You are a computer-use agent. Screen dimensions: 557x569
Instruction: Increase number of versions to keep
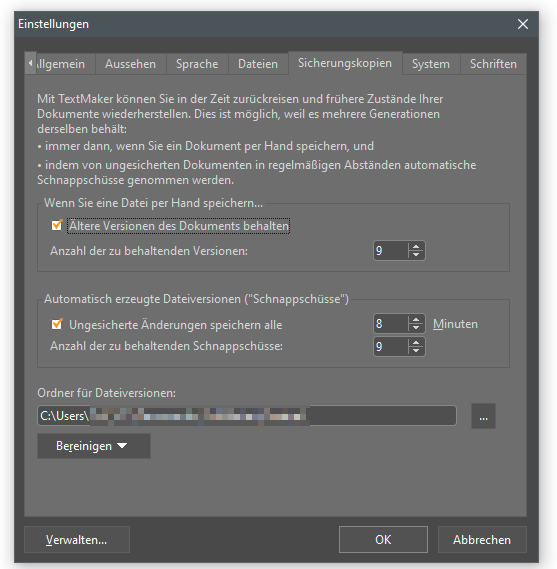pyautogui.click(x=416, y=246)
